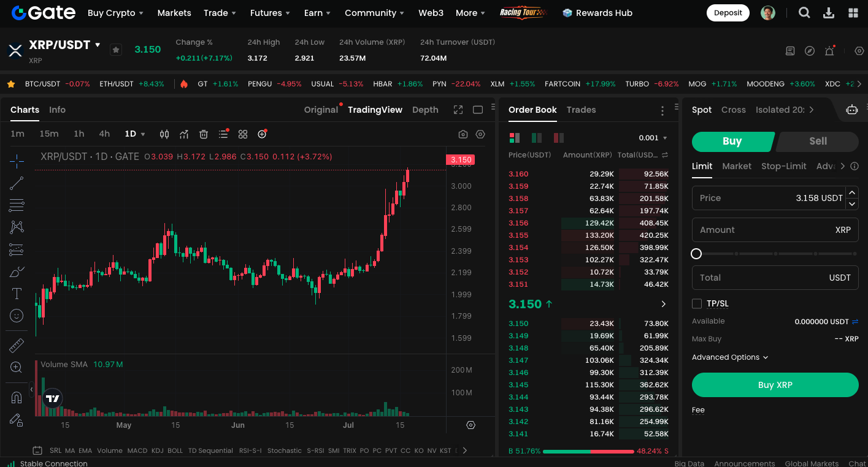Click the Deposit button
This screenshot has height=467, width=868.
728,13
